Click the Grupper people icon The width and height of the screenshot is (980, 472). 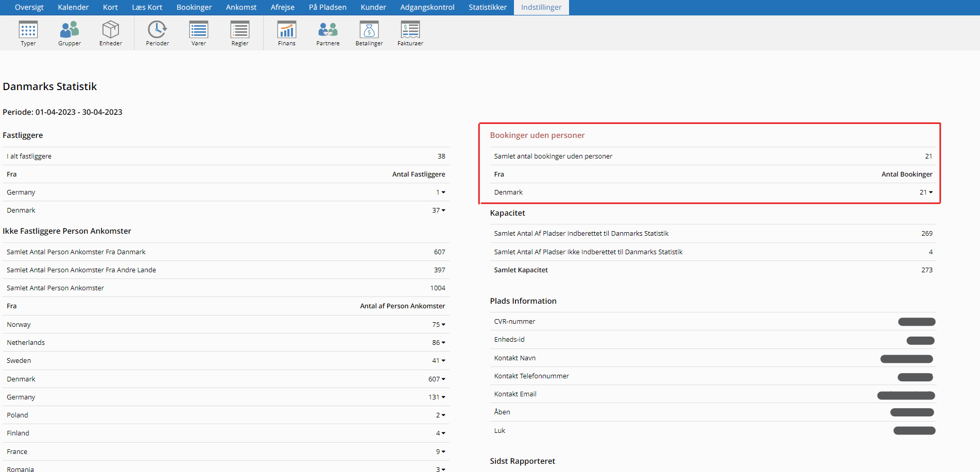tap(70, 30)
